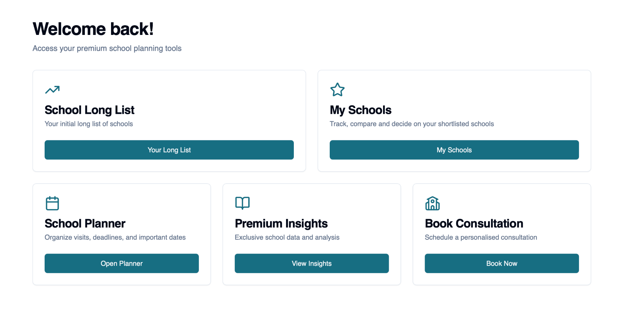The height and width of the screenshot is (325, 644).
Task: Click the Welcome back! heading
Action: click(x=93, y=29)
